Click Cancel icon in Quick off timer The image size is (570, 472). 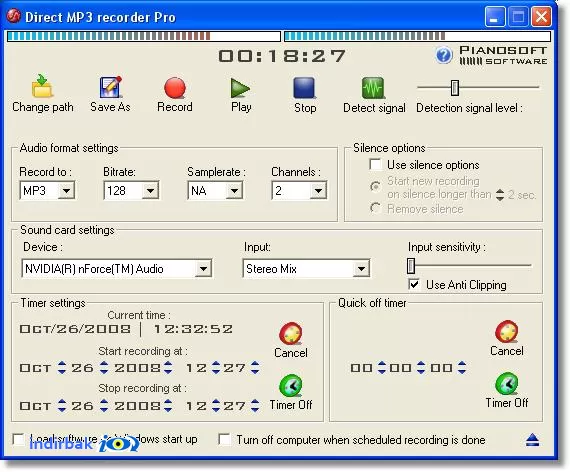click(506, 331)
